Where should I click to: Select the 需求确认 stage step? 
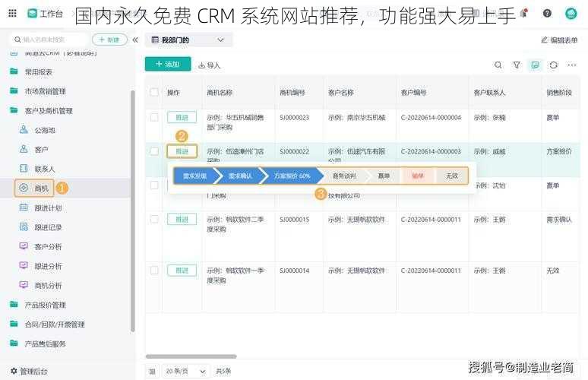pyautogui.click(x=240, y=176)
